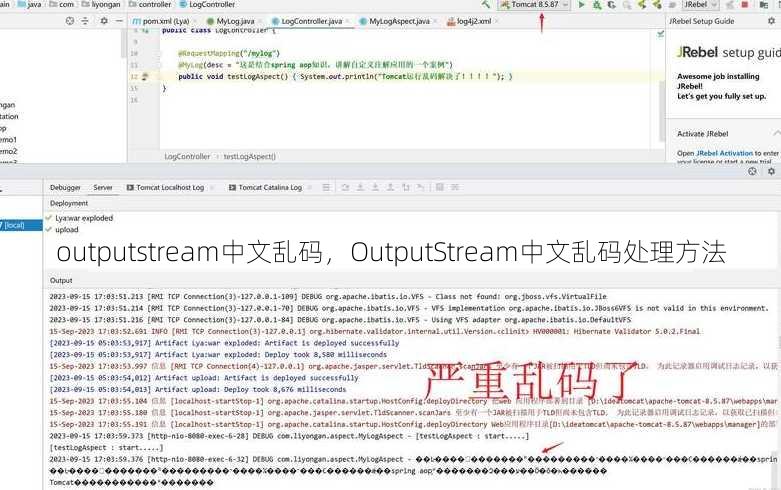Start Tomcat in debug mode with bug icon
Viewport: 781px width, 490px height.
(597, 5)
